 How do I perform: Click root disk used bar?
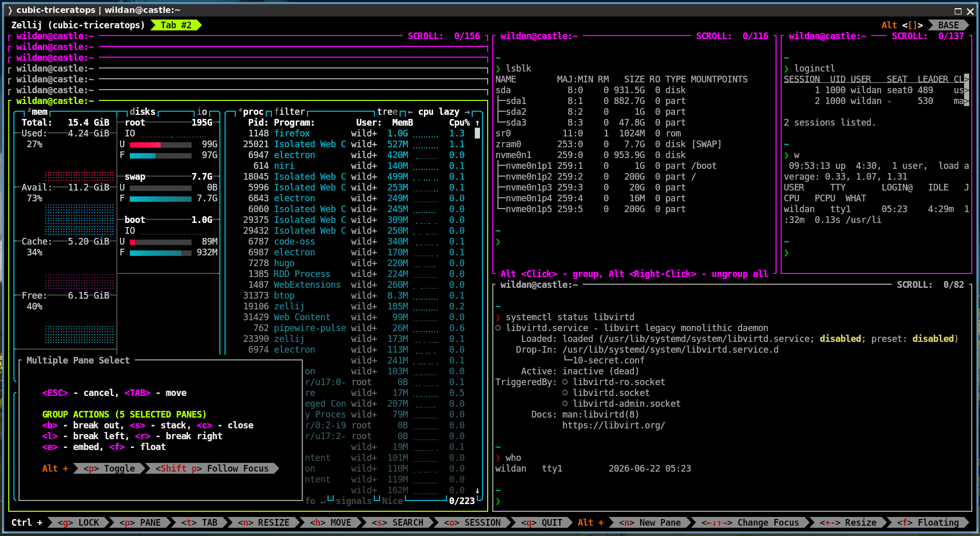coord(161,145)
